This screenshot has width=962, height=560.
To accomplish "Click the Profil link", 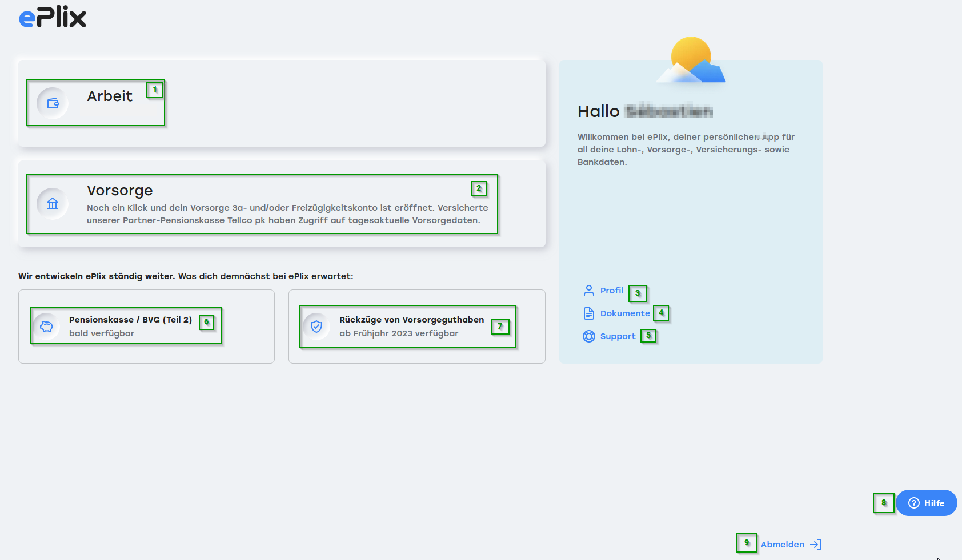I will 611,291.
